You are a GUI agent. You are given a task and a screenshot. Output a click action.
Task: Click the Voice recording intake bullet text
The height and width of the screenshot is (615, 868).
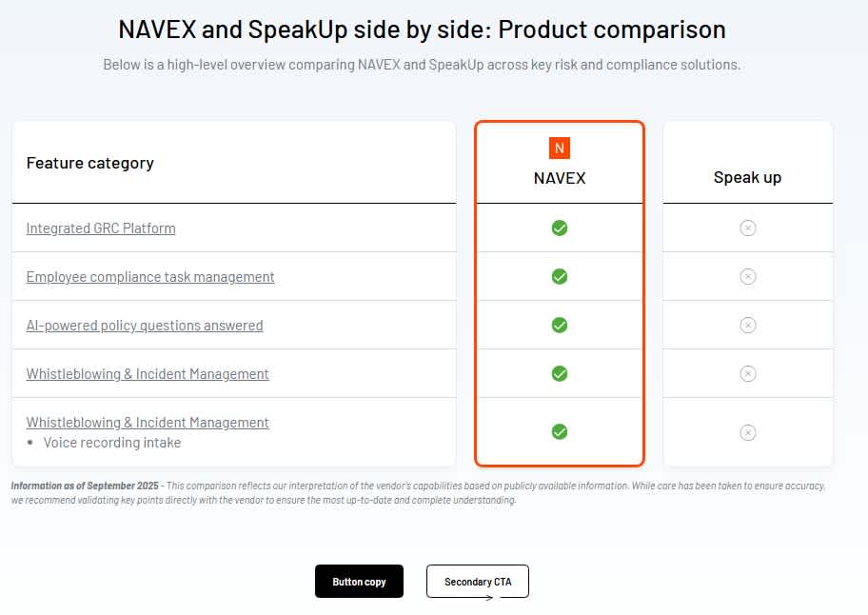(x=112, y=443)
